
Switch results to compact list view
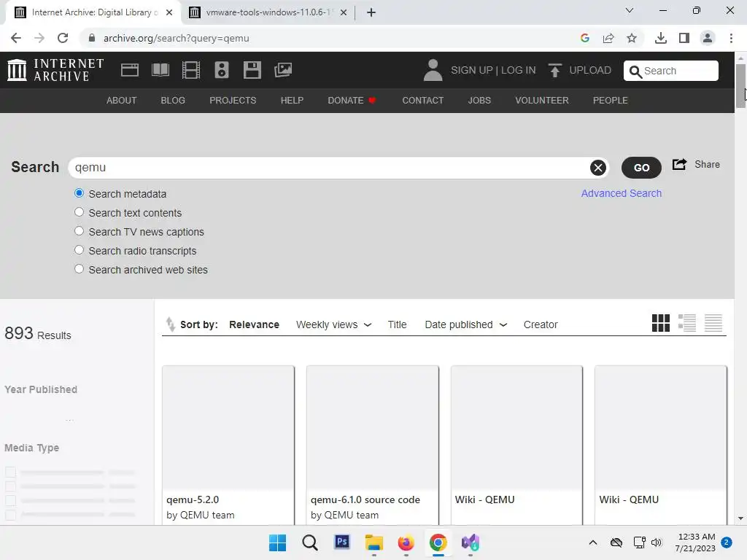pyautogui.click(x=713, y=323)
